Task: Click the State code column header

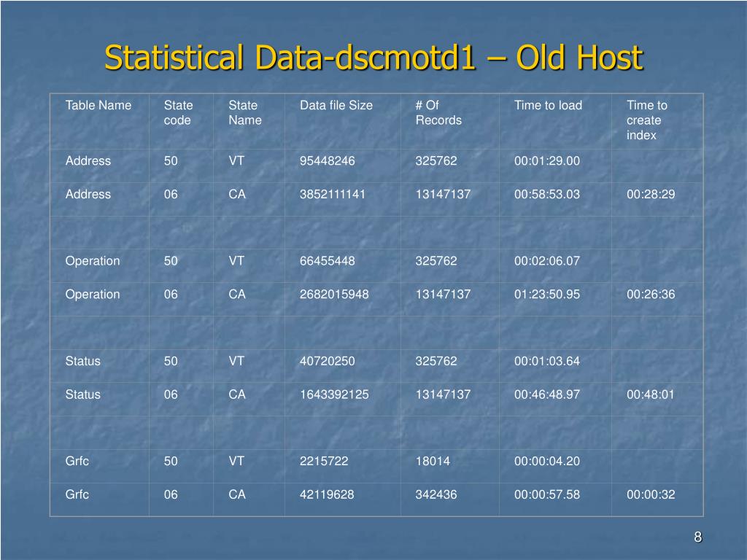Action: click(178, 113)
